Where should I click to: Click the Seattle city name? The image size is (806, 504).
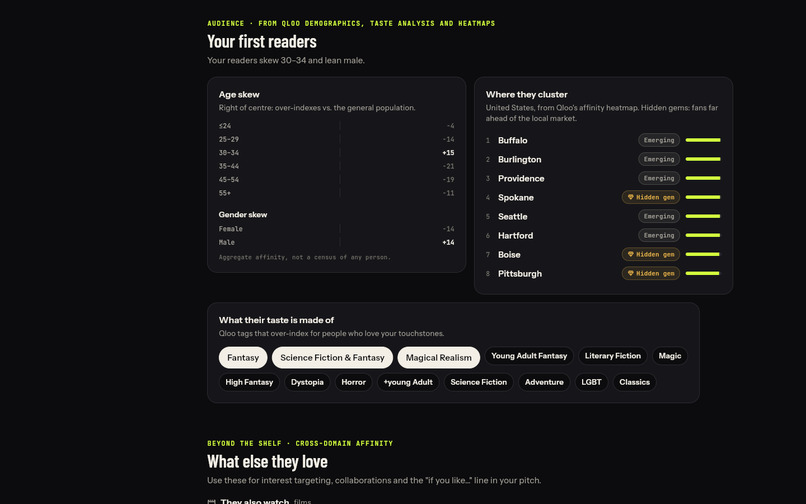tap(512, 217)
